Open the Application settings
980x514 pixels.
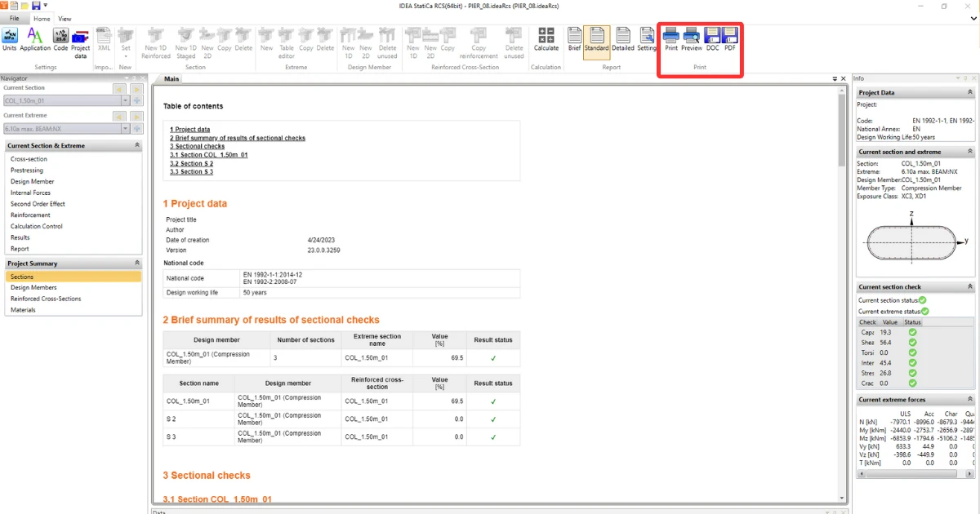click(35, 38)
